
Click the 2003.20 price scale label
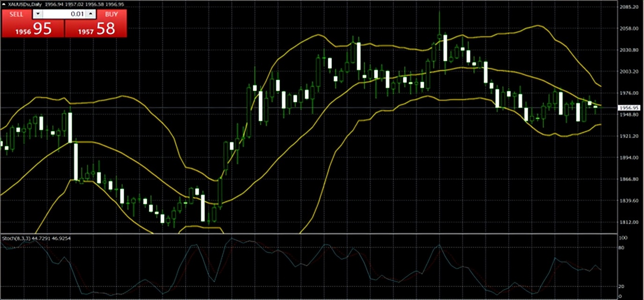coord(629,71)
